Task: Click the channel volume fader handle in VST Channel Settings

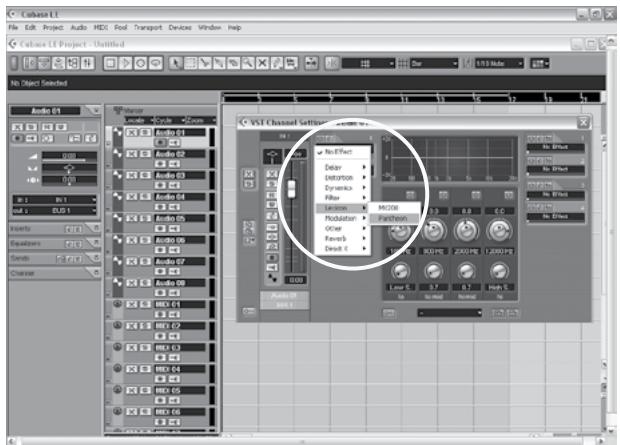Action: pyautogui.click(x=291, y=189)
